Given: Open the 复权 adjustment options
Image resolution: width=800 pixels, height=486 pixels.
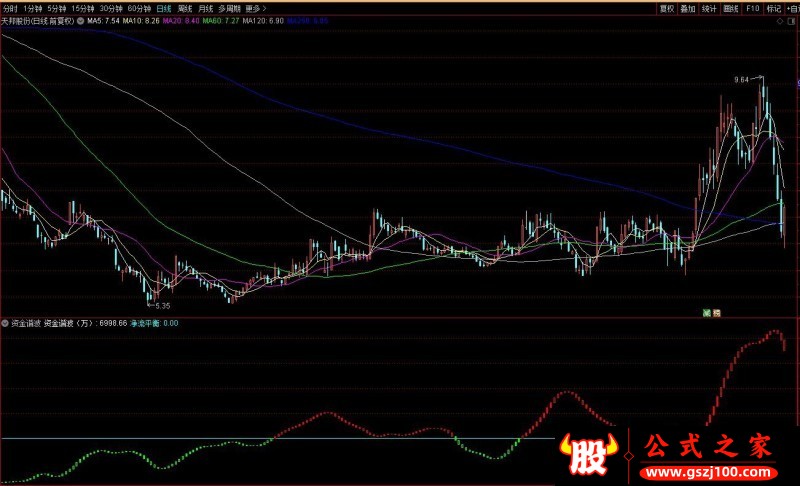Looking at the screenshot, I should [667, 7].
